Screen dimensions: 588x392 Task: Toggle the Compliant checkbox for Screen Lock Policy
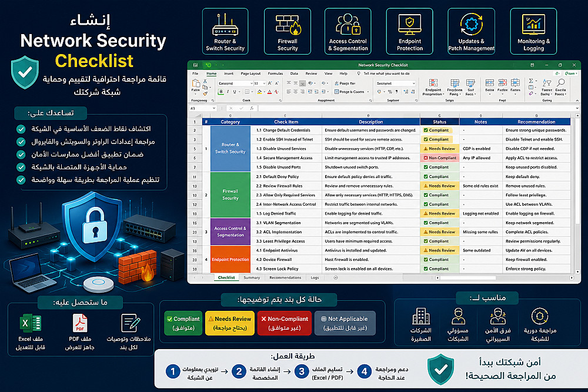click(x=426, y=269)
